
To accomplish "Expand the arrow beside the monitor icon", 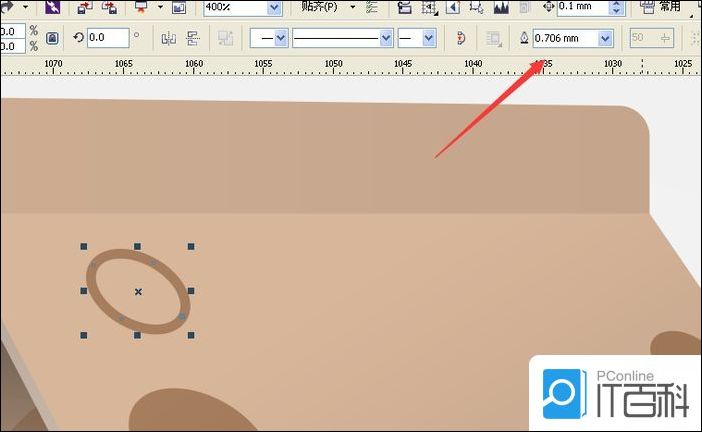I will [160, 7].
